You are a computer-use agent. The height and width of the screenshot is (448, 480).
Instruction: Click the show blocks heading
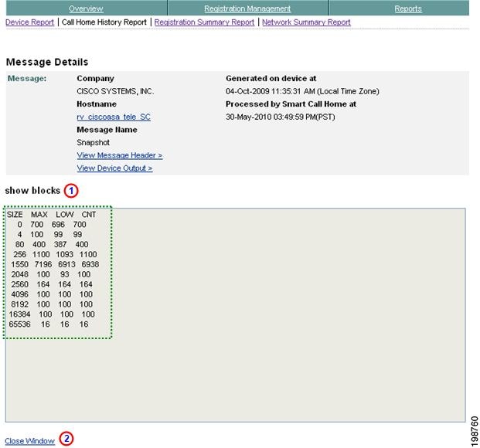(x=32, y=191)
